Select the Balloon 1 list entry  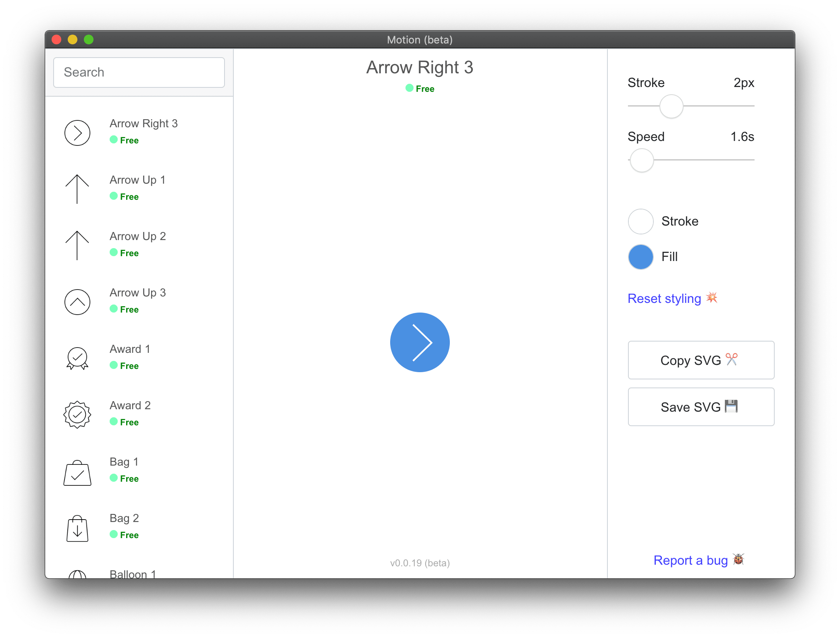point(133,574)
